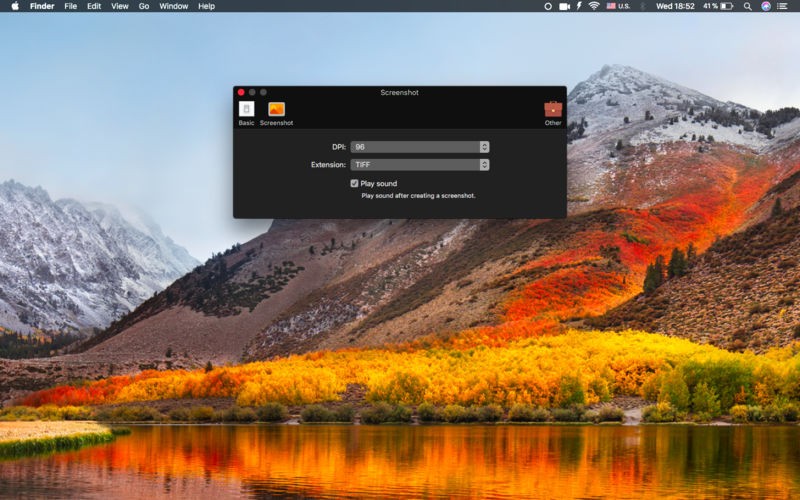Open Notification Center list icon
Viewport: 800px width, 500px height.
[783, 6]
